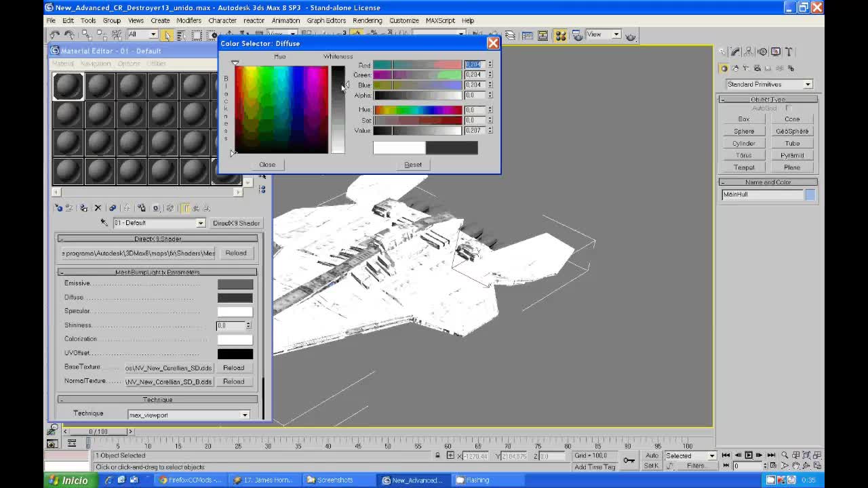Activate the Select Object arrow tool
This screenshot has width=868, height=488.
[x=167, y=35]
